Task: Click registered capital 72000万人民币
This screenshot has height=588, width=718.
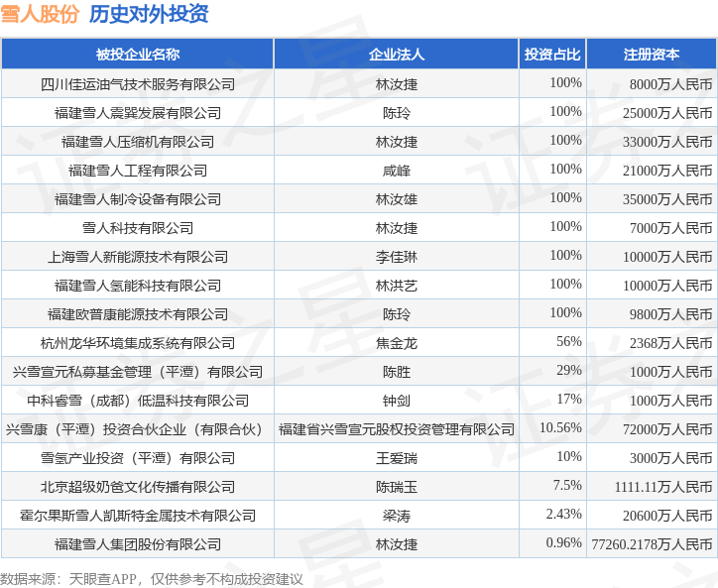Action: coord(667,429)
